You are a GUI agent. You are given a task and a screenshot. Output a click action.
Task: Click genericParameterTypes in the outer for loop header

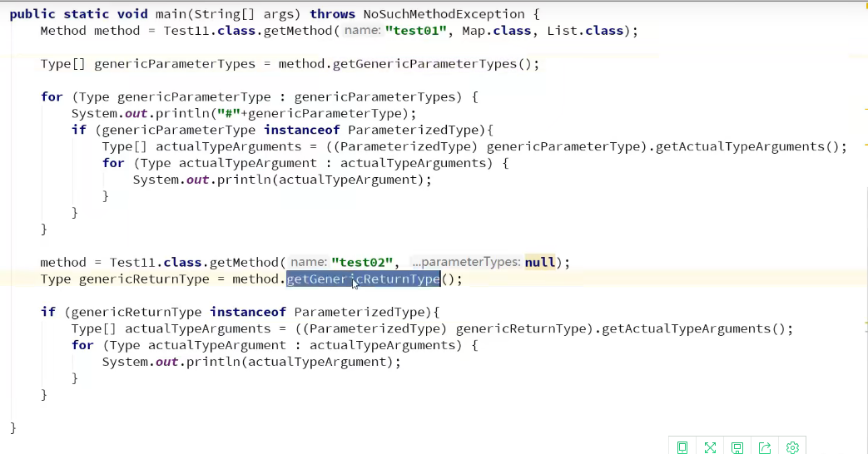click(374, 96)
